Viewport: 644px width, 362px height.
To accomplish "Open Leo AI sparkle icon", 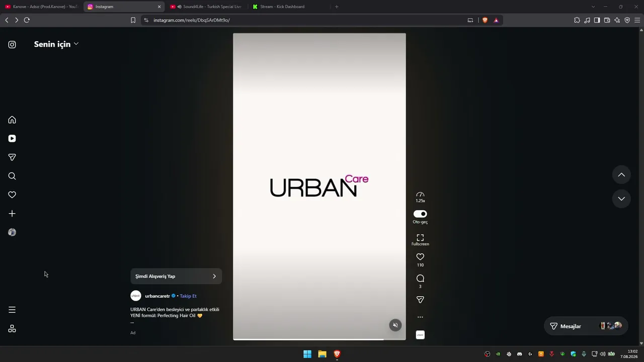I will tap(617, 20).
